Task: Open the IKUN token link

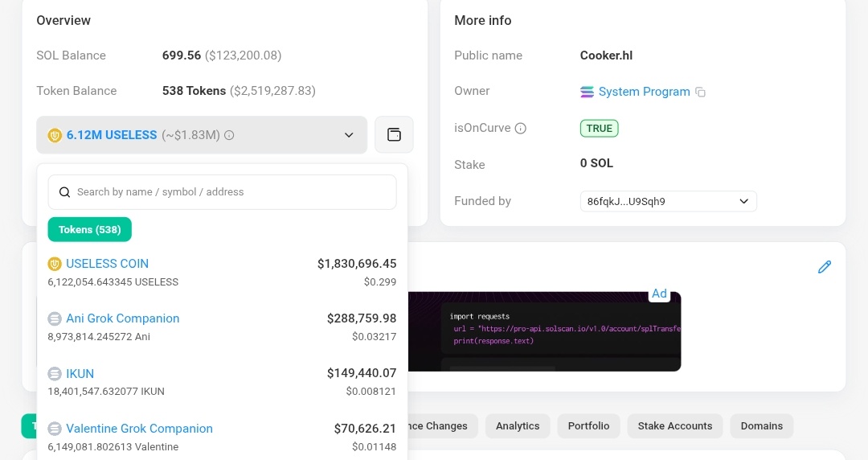Action: [x=80, y=373]
